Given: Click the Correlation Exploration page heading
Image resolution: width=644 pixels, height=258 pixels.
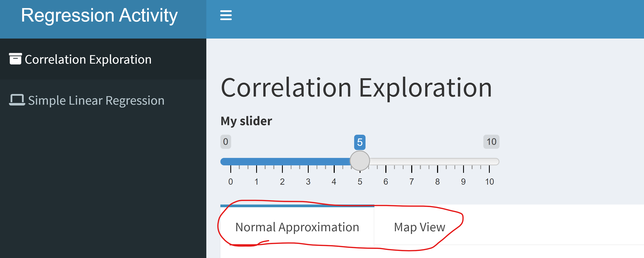Looking at the screenshot, I should [x=356, y=88].
